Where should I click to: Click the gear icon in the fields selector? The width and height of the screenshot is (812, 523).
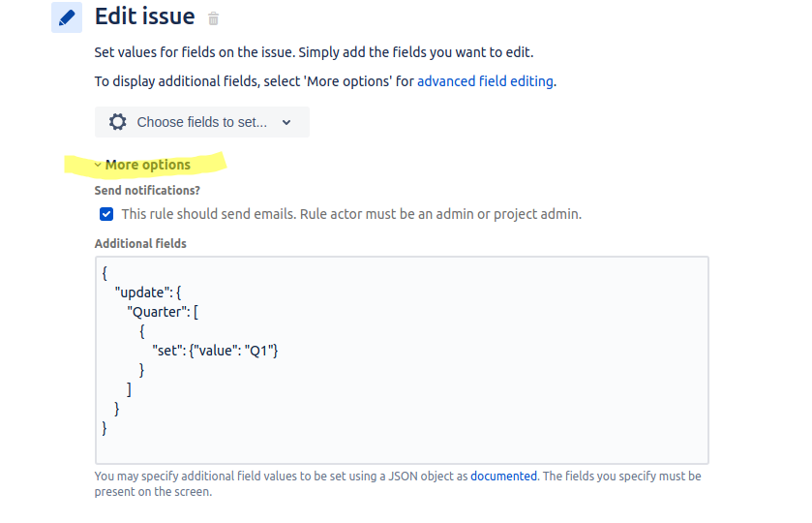tap(117, 122)
